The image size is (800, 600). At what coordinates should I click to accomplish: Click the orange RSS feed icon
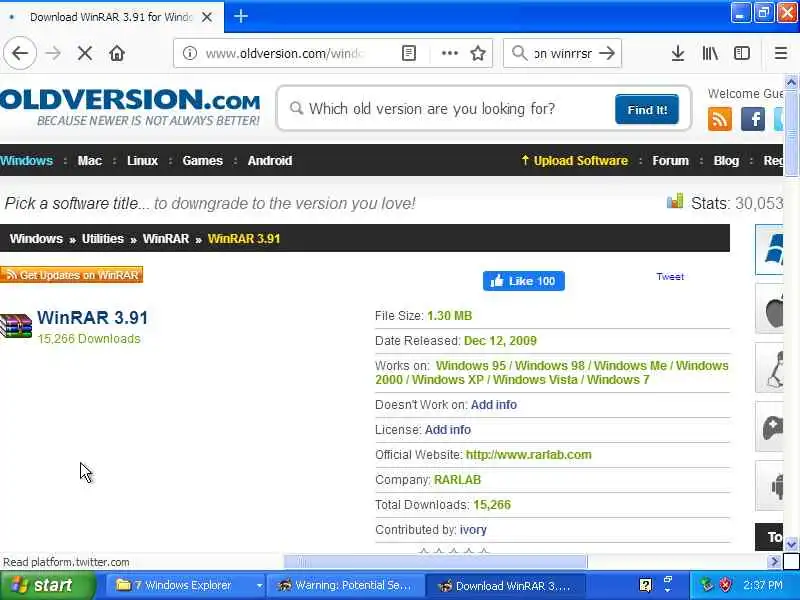720,119
